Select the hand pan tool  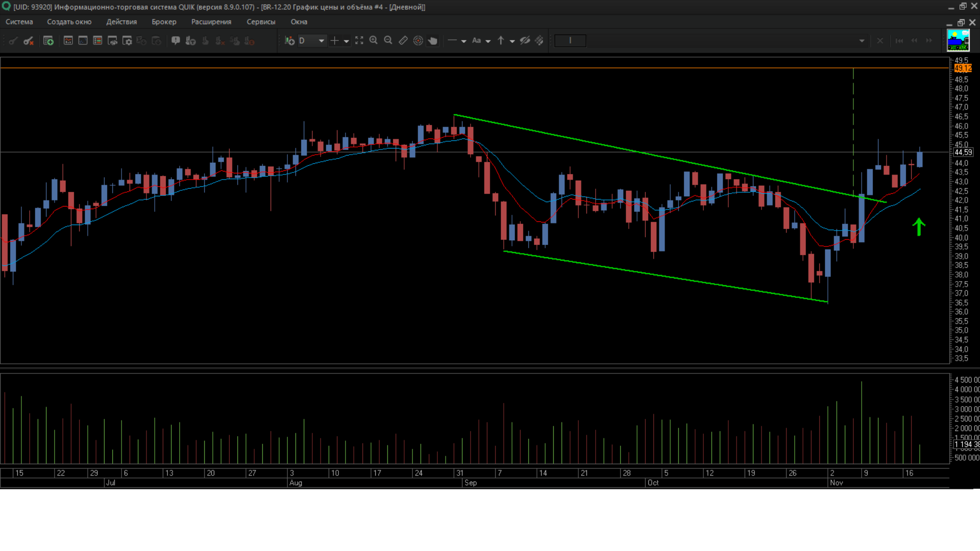pyautogui.click(x=433, y=41)
